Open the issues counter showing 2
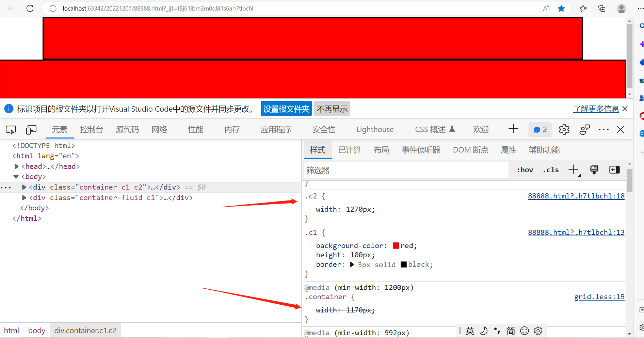 pos(540,130)
